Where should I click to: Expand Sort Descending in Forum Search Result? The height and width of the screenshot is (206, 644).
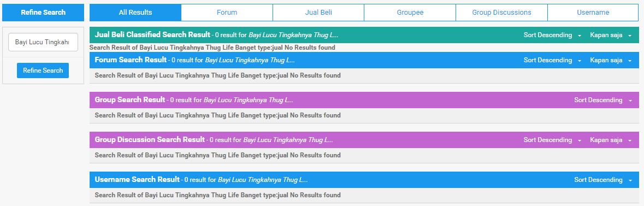click(552, 61)
